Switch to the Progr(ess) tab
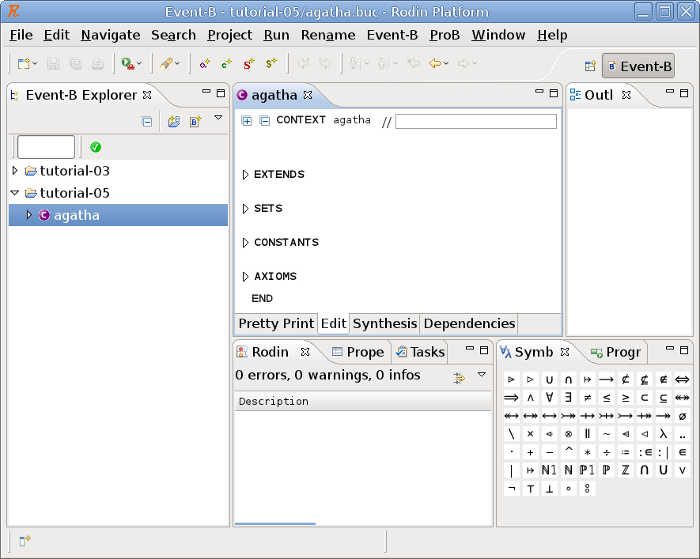Viewport: 700px width, 559px height. coord(616,352)
